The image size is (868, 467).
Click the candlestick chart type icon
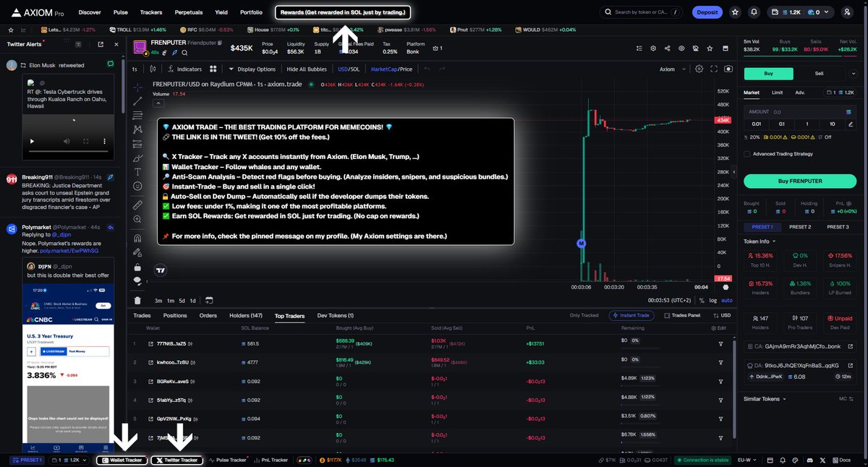153,69
